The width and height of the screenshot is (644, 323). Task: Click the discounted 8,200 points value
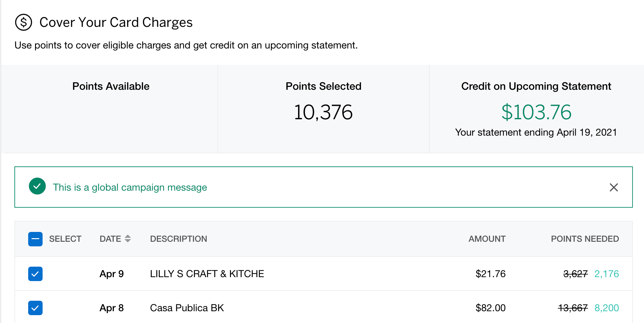coord(606,308)
